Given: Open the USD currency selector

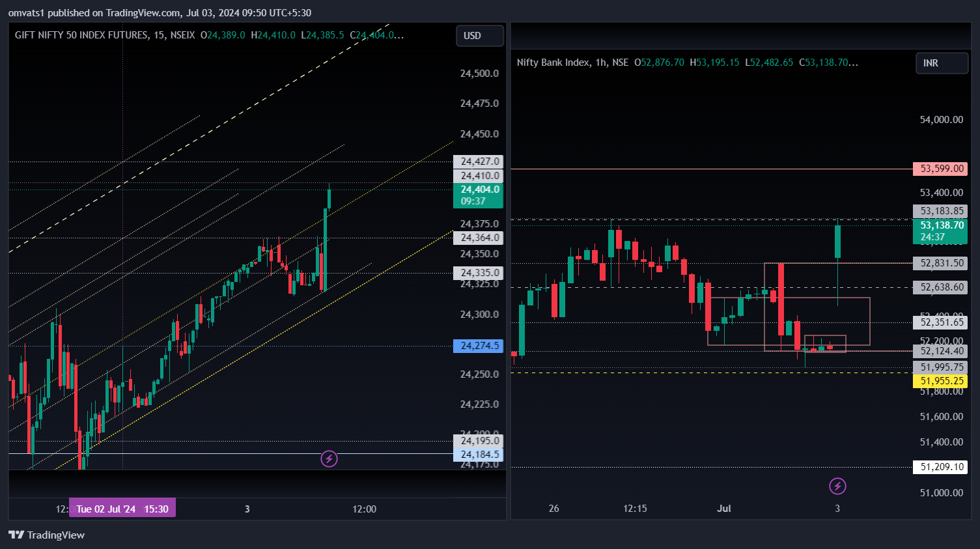Looking at the screenshot, I should 480,36.
